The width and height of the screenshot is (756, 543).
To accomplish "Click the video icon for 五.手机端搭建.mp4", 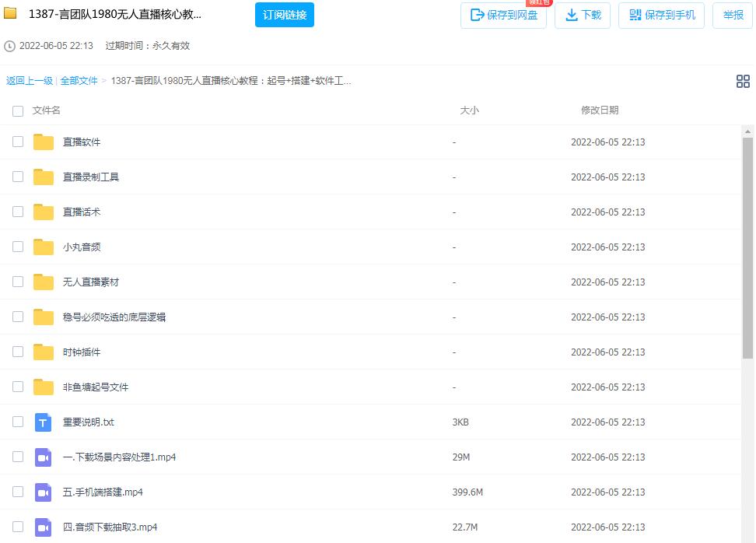I will 44,492.
